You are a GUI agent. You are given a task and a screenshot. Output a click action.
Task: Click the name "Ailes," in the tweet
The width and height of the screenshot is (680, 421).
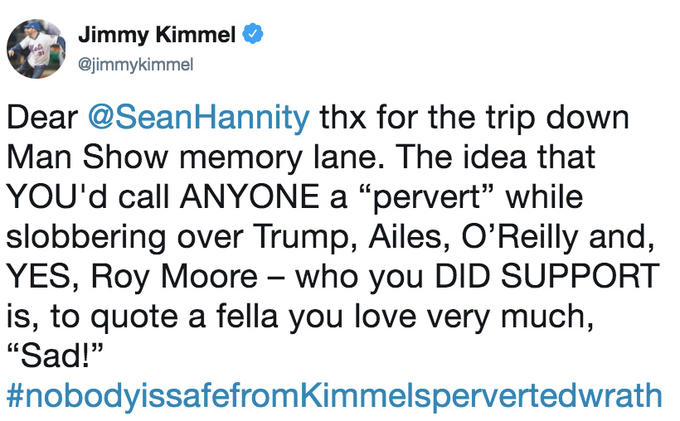409,237
